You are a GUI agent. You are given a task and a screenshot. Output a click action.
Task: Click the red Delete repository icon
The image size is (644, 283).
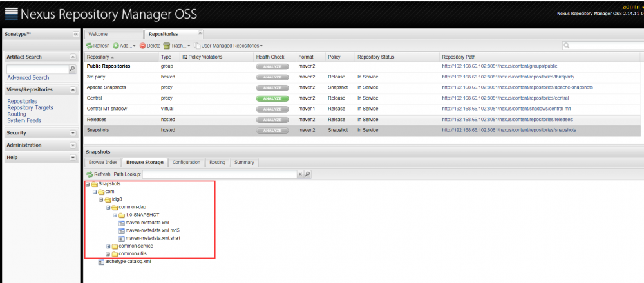[142, 46]
